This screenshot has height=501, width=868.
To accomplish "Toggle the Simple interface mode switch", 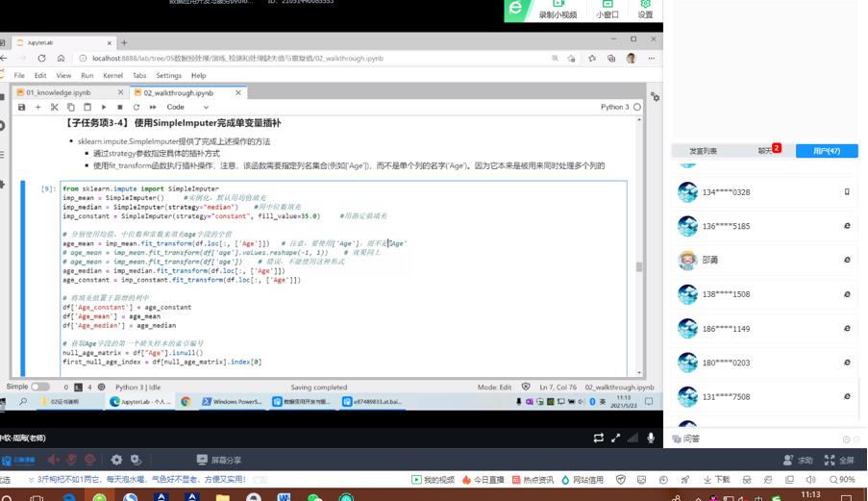I will [40, 387].
